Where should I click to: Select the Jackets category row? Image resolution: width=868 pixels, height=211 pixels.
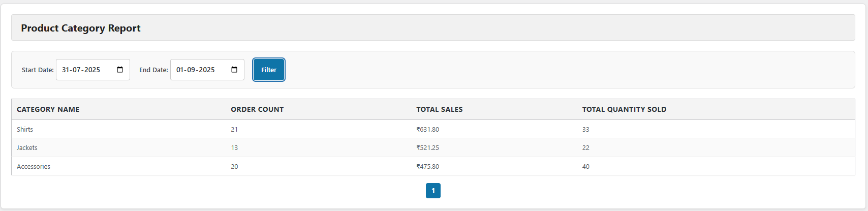click(433, 147)
